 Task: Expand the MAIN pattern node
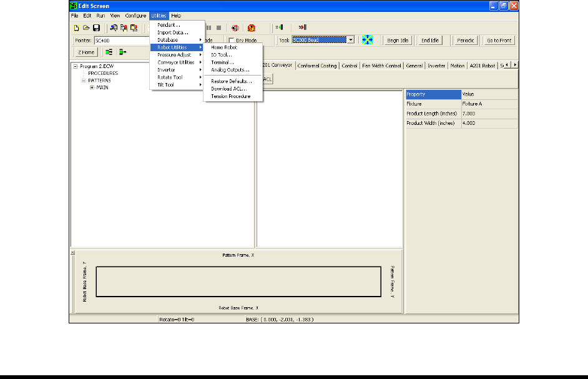coord(92,87)
